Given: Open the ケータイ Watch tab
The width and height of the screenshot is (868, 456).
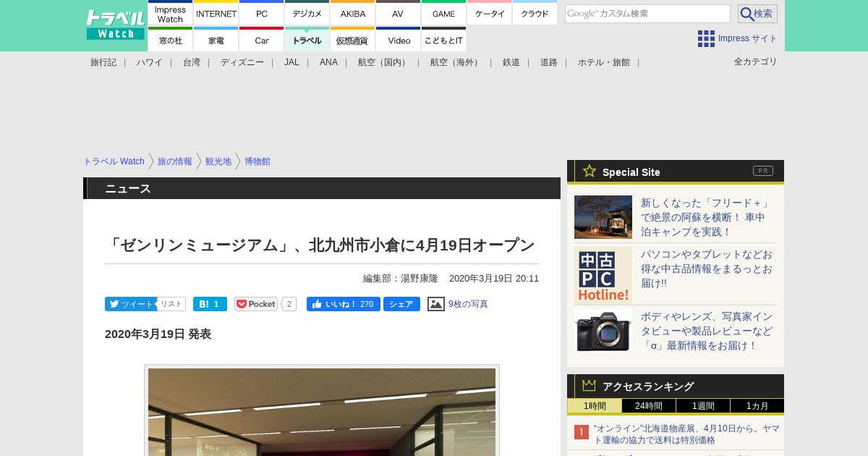Looking at the screenshot, I should (x=490, y=13).
